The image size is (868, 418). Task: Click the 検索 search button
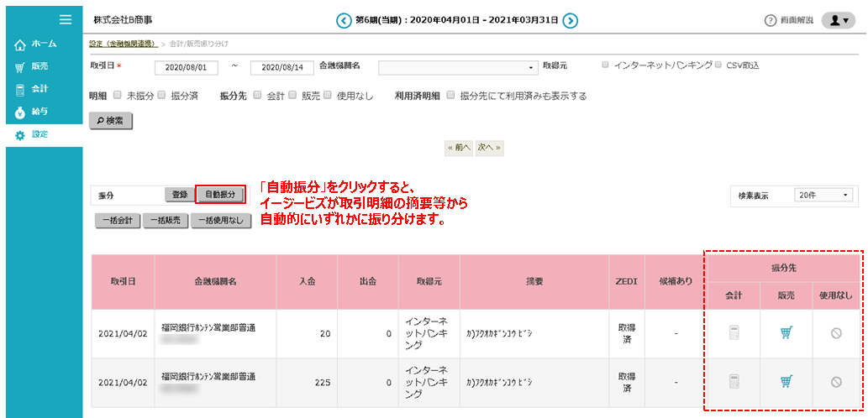(x=111, y=121)
